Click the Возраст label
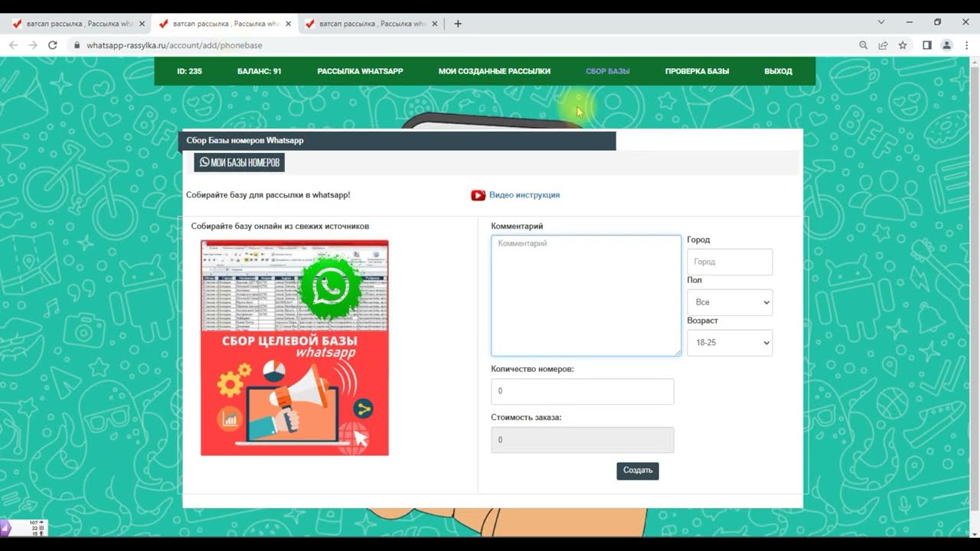980x551 pixels. coord(702,321)
